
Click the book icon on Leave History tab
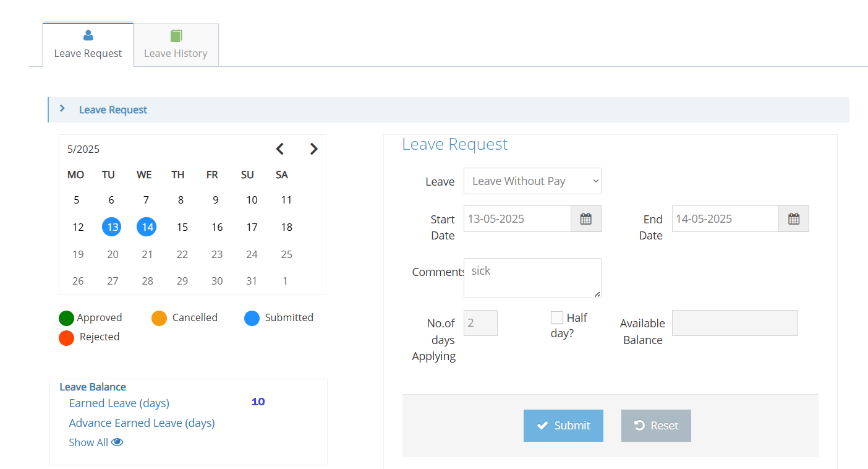click(176, 36)
